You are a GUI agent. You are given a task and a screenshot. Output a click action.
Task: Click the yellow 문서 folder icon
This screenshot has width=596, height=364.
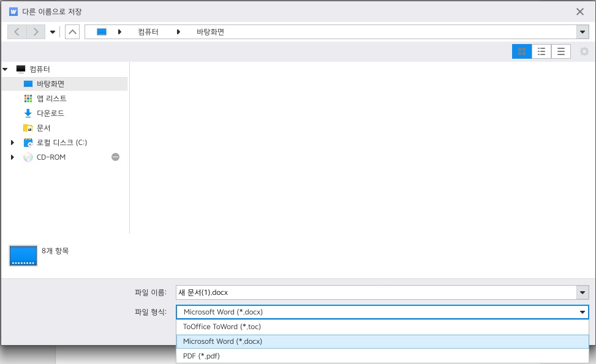coord(28,128)
